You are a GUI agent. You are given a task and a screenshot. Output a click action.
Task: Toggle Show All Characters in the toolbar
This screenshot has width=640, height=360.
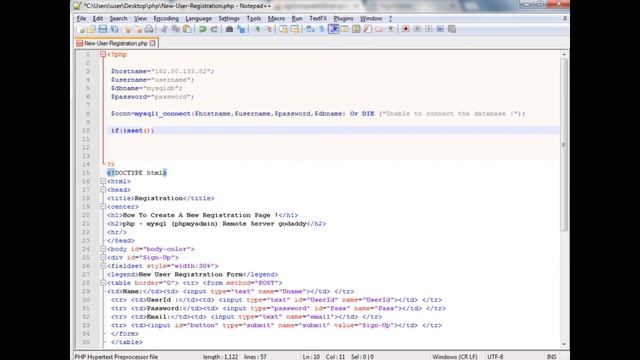[x=322, y=29]
